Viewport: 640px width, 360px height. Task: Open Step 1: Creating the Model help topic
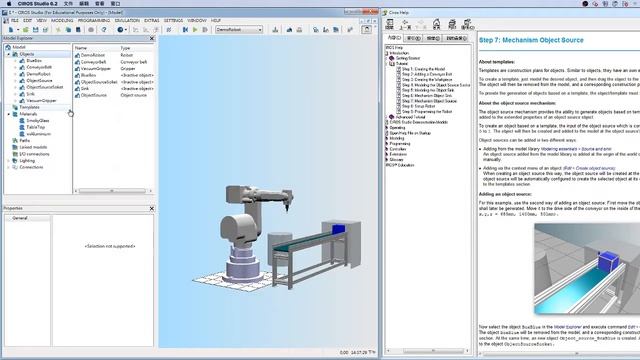point(423,69)
